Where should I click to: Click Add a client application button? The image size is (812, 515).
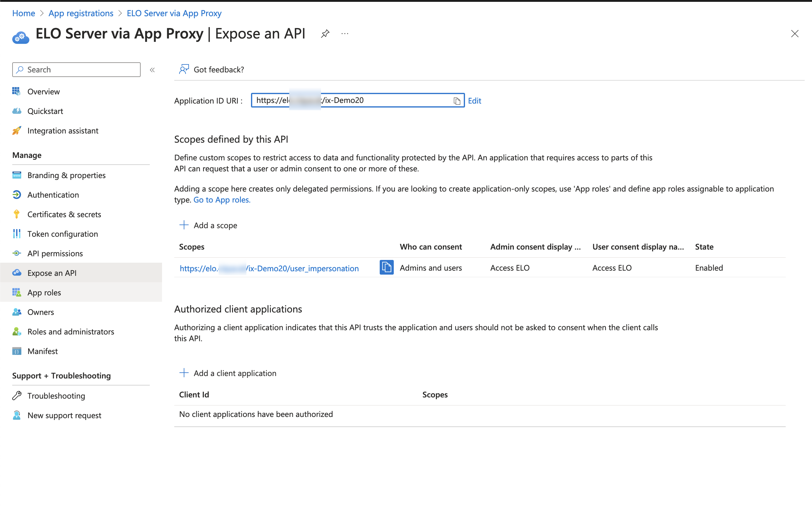click(228, 373)
